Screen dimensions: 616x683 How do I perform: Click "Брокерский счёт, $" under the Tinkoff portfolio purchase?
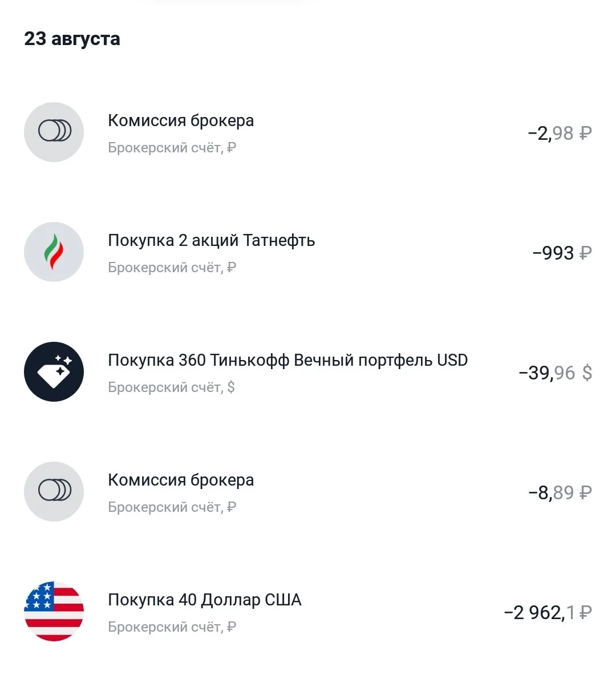point(172,387)
